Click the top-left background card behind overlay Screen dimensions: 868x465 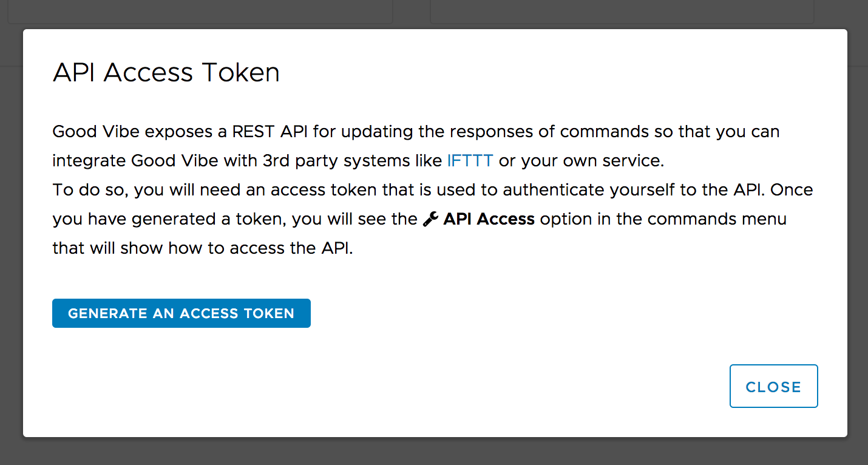pos(200,12)
